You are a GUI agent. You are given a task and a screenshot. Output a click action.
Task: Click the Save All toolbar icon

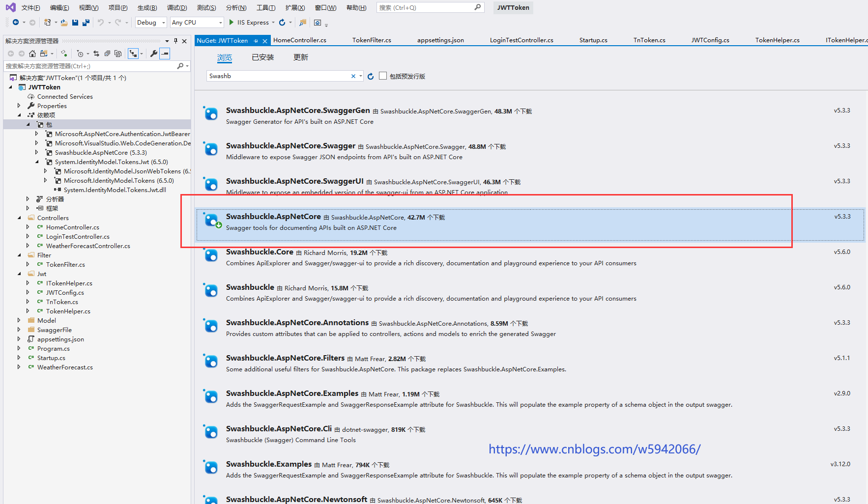86,23
